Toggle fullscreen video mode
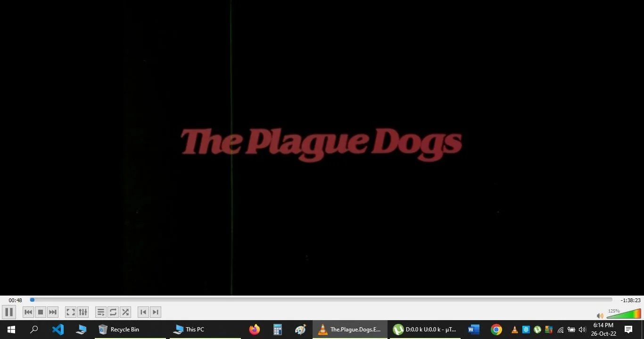Viewport: 644px width, 339px height. [71, 312]
